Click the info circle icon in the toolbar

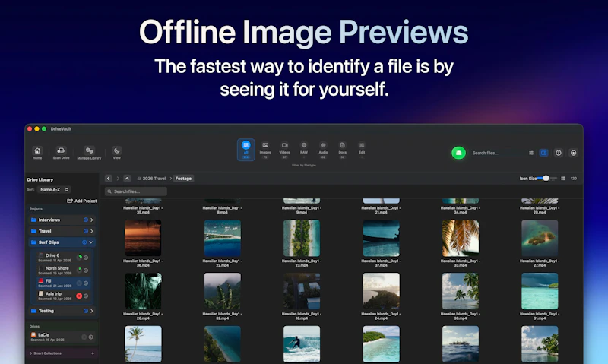click(559, 153)
